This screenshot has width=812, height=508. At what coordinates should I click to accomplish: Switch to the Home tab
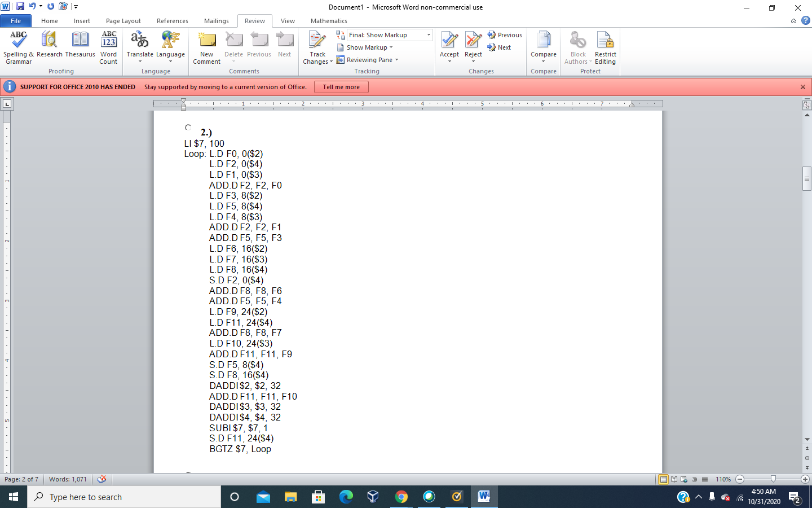tap(50, 21)
